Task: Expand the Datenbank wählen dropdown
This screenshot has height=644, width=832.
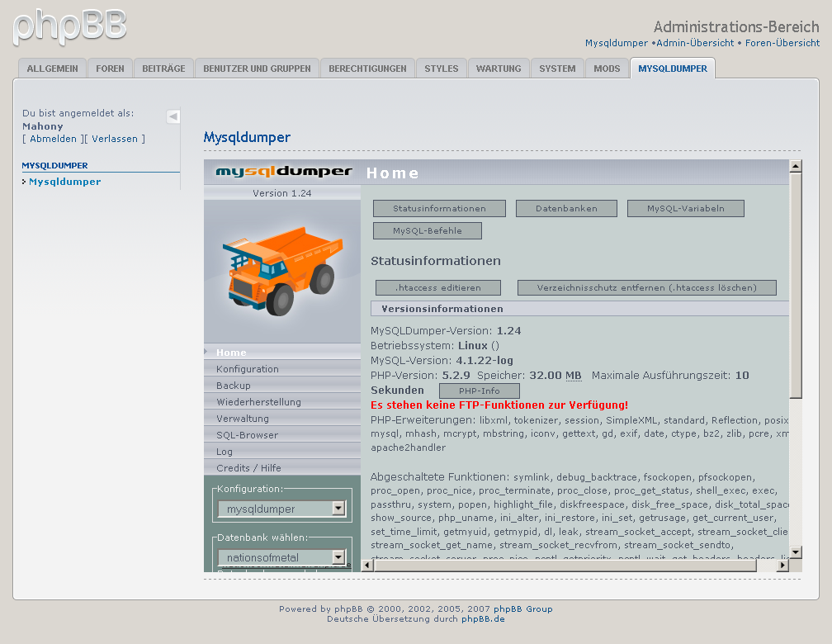Action: point(281,557)
